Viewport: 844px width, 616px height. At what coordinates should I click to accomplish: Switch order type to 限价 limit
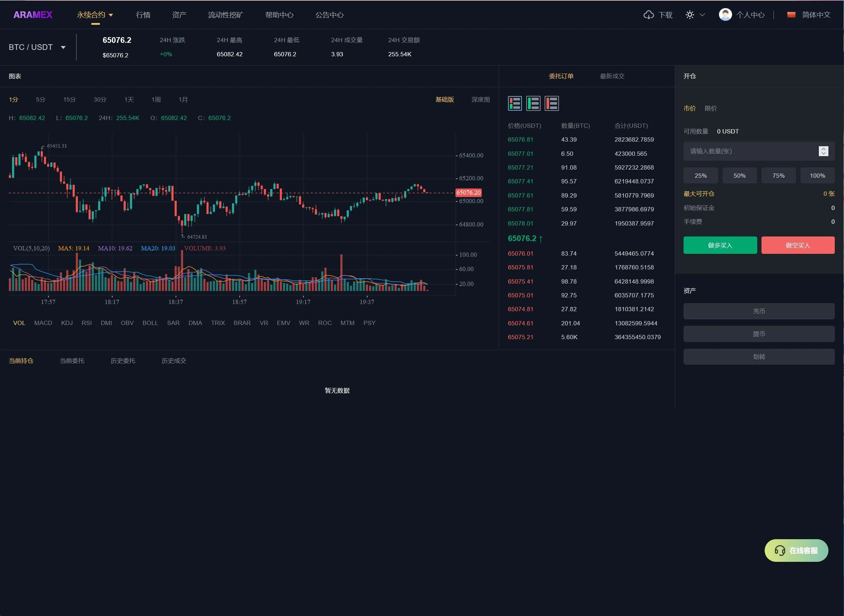tap(710, 109)
